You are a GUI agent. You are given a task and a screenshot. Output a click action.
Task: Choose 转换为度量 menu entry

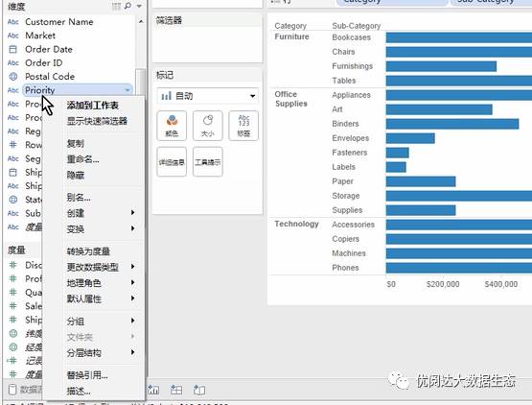tap(88, 251)
